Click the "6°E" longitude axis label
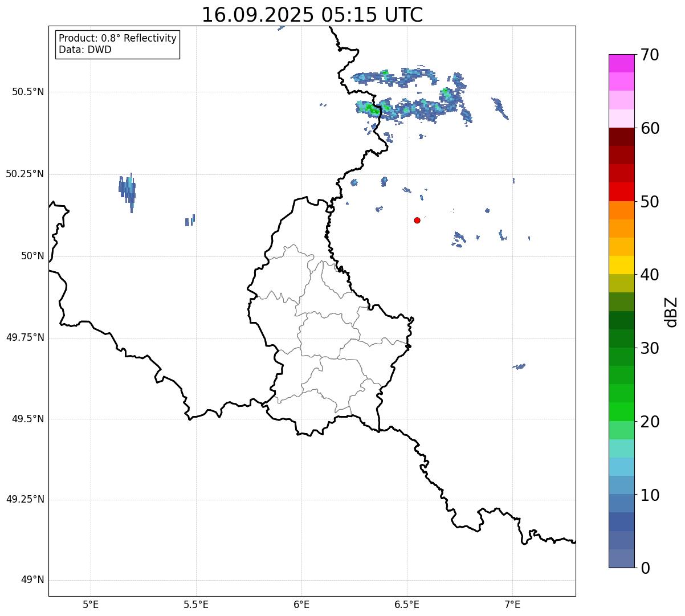 (301, 604)
